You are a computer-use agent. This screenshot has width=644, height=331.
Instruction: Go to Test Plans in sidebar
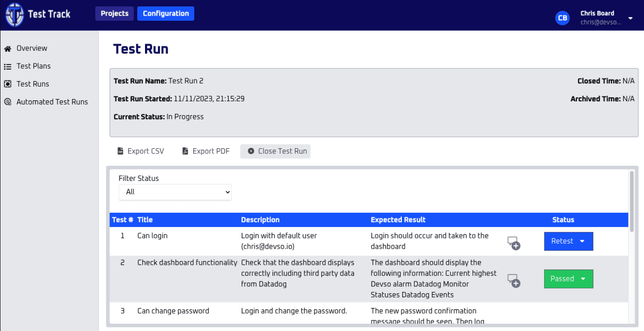tap(34, 66)
